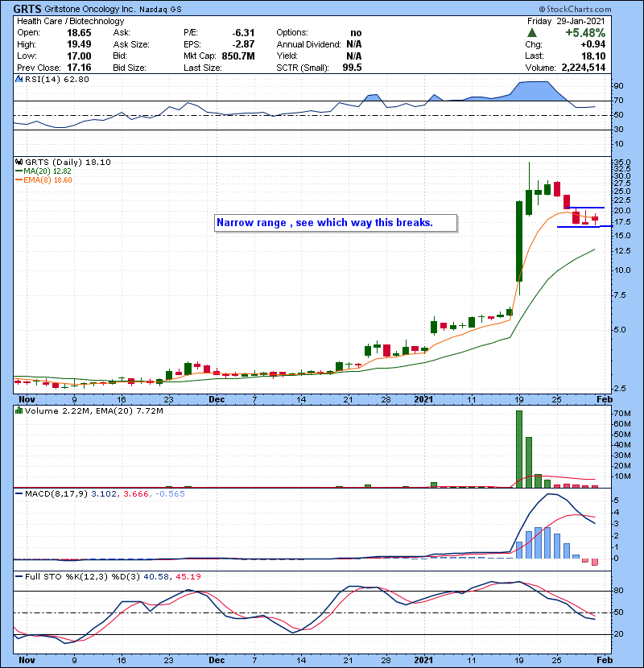Click the Options value no
Screen dimensions: 644x668
click(x=356, y=33)
